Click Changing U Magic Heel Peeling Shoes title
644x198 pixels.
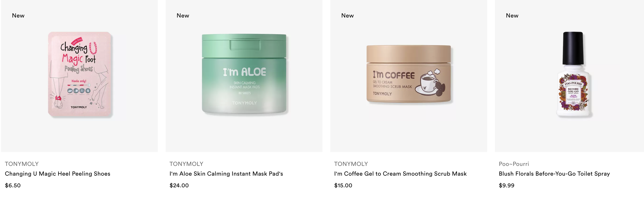coord(57,173)
